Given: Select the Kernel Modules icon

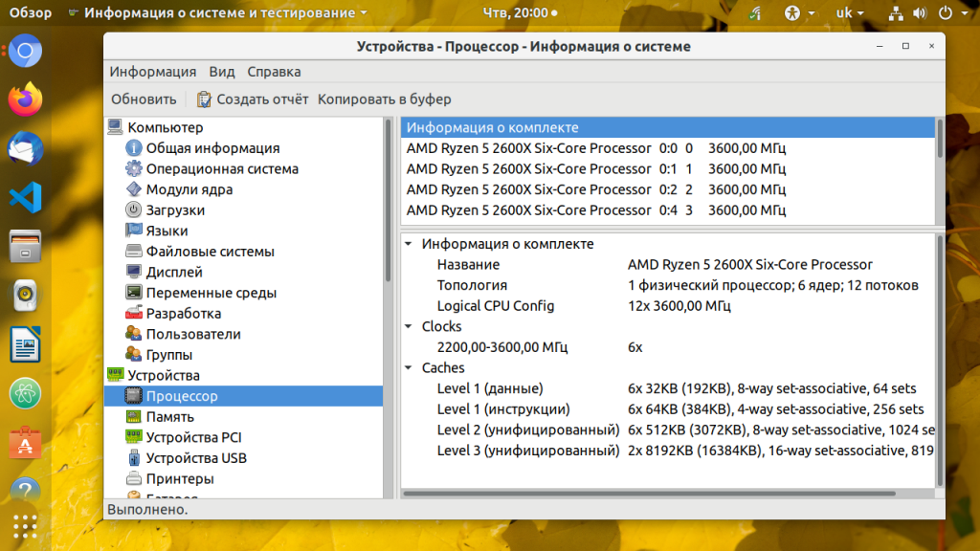Looking at the screenshot, I should [x=134, y=189].
